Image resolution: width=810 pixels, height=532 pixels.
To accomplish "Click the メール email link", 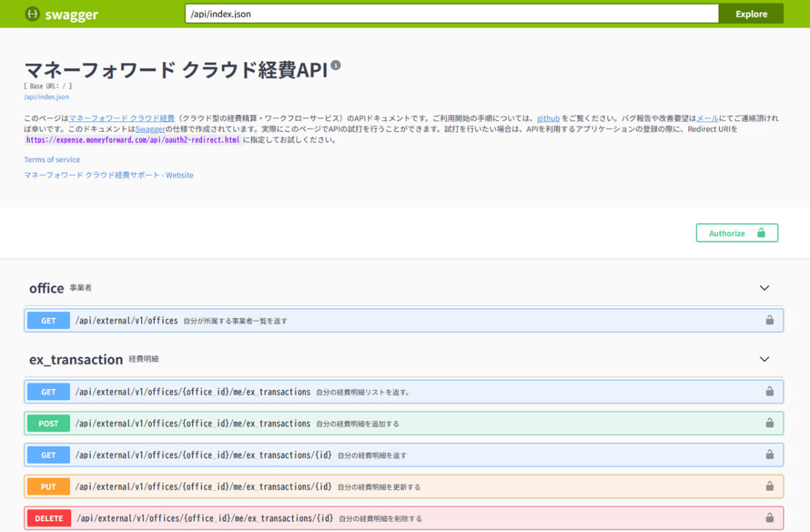I will tap(707, 118).
